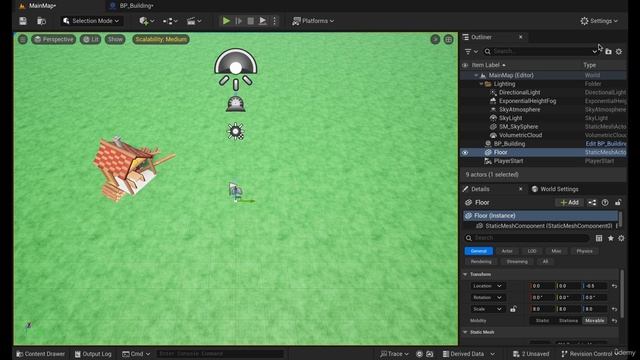Click the blueprint/convert icon beside Add

[592, 202]
